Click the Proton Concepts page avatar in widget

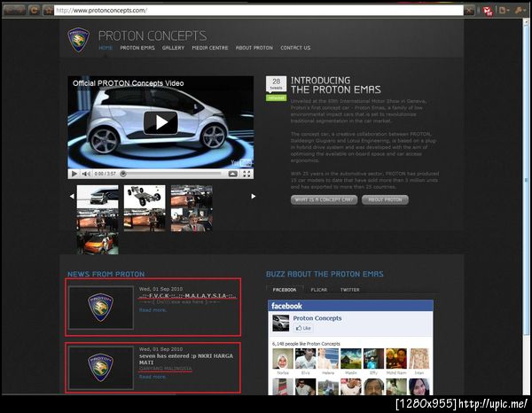(281, 323)
